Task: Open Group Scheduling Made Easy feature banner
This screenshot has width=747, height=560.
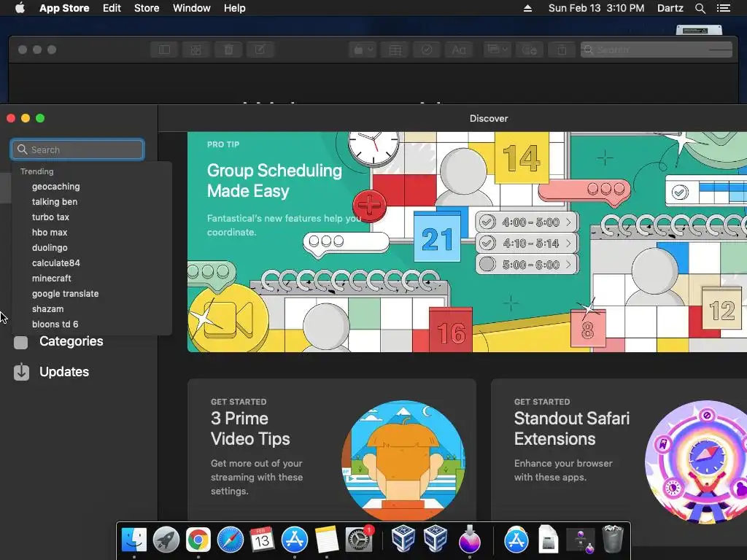Action: coord(467,242)
